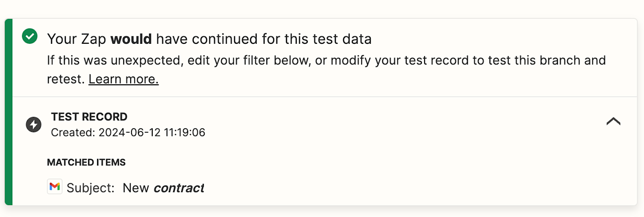Click the green vertical status bar
Screen dimensions: 644x217
pos(8,111)
